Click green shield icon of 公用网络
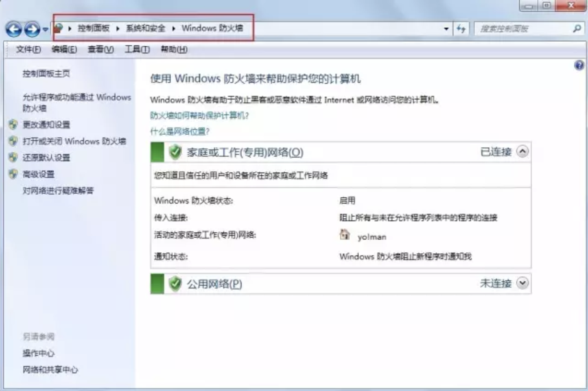 coord(175,284)
